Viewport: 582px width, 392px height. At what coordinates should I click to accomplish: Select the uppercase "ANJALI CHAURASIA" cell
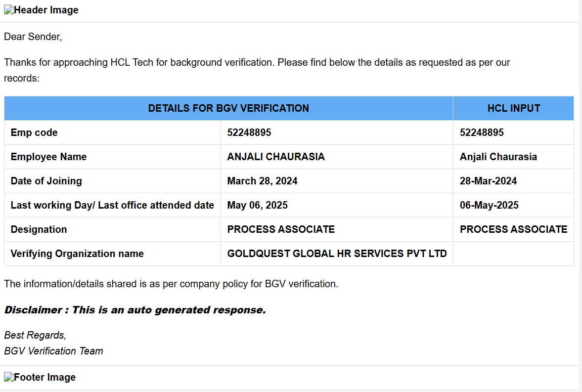pyautogui.click(x=276, y=157)
